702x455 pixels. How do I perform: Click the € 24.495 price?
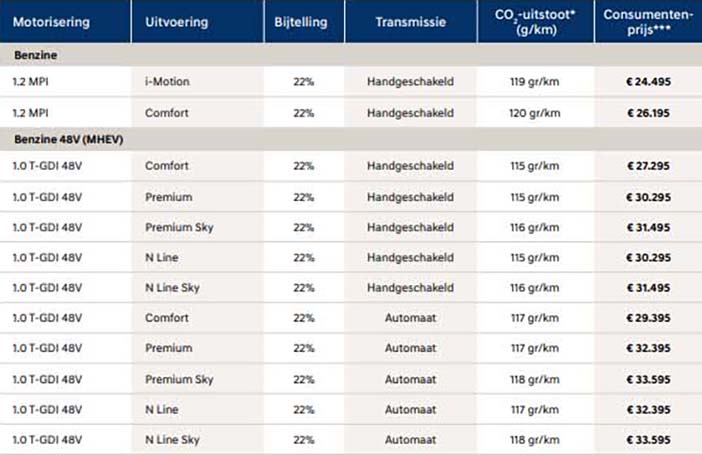pos(648,82)
